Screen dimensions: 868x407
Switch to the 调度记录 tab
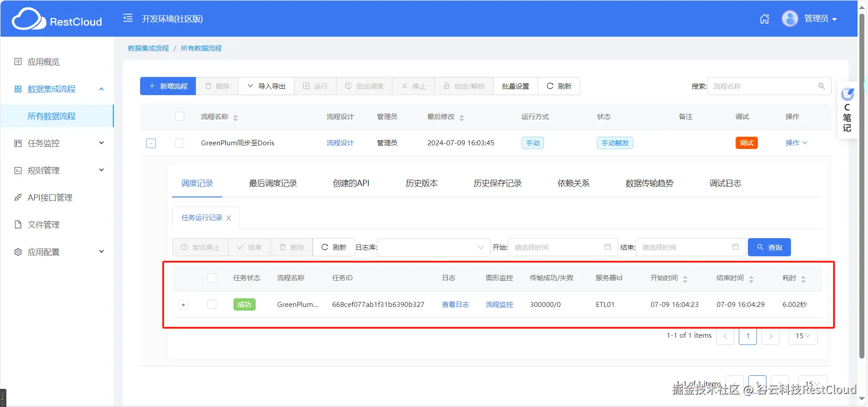(x=197, y=183)
